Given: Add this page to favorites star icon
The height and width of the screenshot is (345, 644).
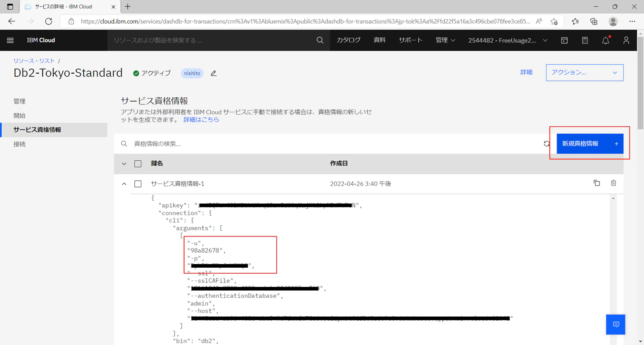Looking at the screenshot, I should [554, 21].
